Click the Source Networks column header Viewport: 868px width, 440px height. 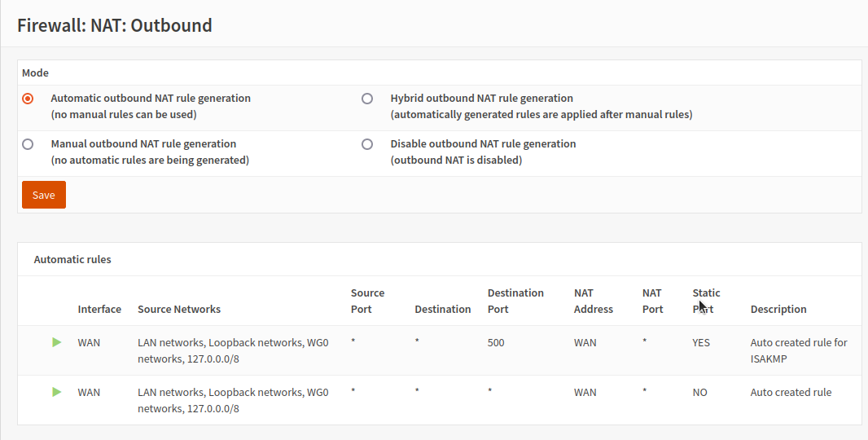point(179,309)
